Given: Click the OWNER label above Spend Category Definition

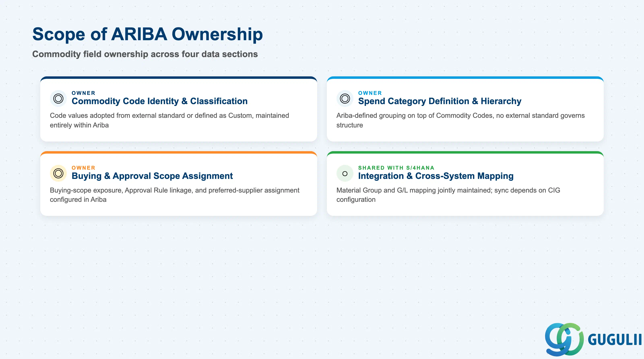Looking at the screenshot, I should (370, 93).
